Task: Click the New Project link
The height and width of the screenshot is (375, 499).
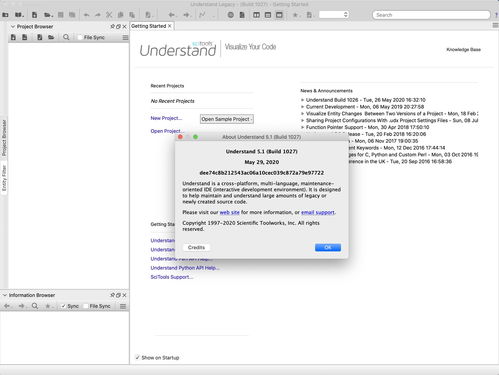Action: (166, 118)
